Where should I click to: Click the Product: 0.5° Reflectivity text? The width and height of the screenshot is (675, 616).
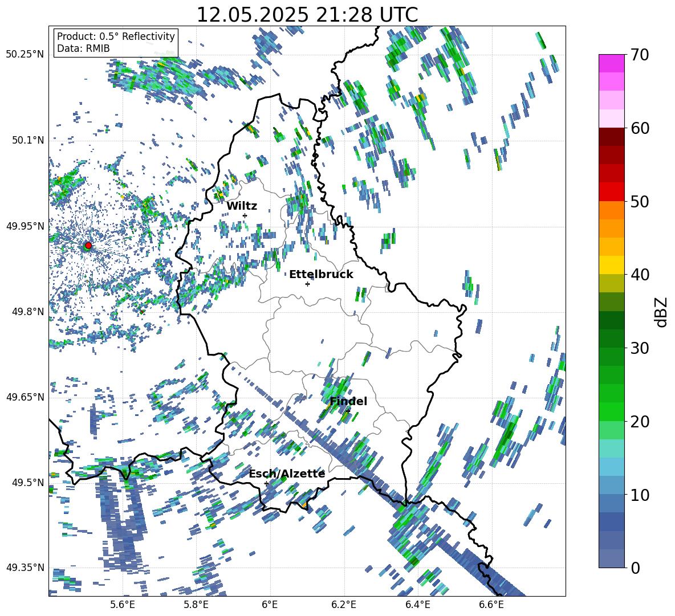(x=116, y=36)
